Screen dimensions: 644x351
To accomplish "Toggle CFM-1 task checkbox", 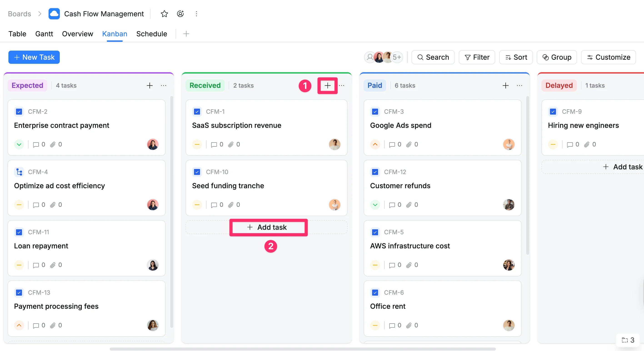I will [x=197, y=112].
